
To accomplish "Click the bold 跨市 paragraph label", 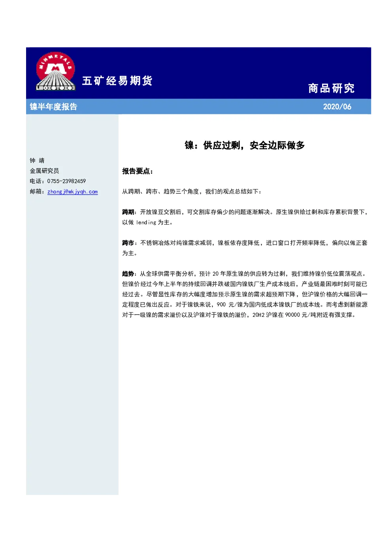I will tap(128, 243).
